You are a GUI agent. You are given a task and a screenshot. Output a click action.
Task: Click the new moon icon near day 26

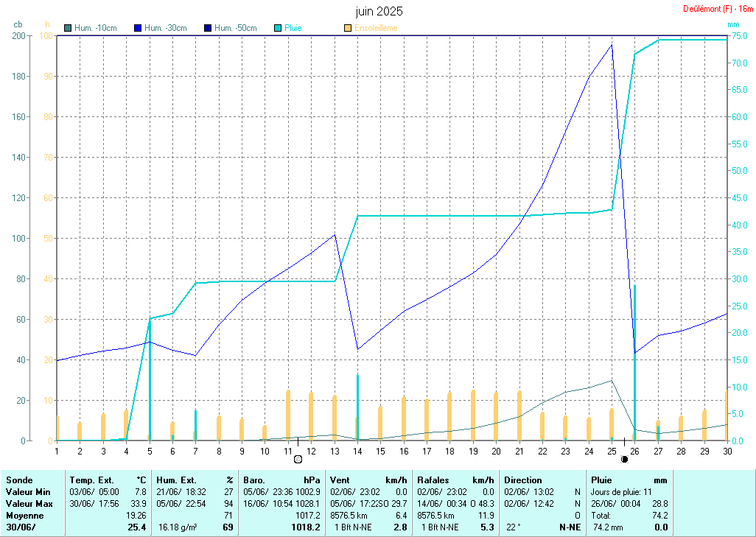(625, 459)
